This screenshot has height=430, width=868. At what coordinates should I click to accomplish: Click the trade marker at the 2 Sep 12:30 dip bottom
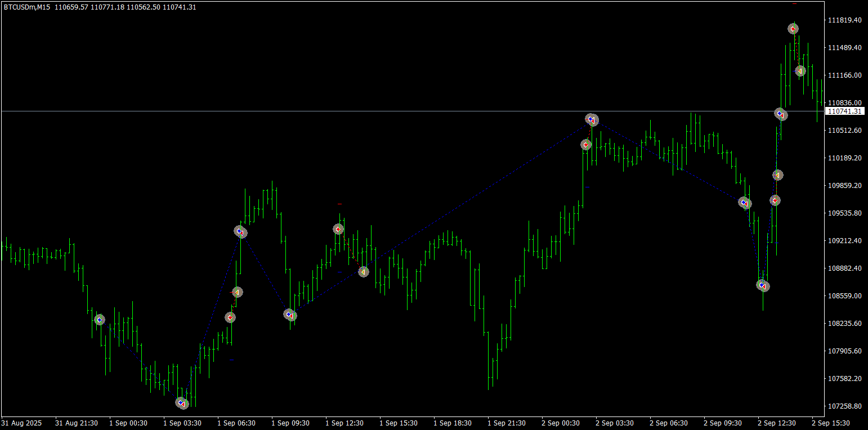763,285
